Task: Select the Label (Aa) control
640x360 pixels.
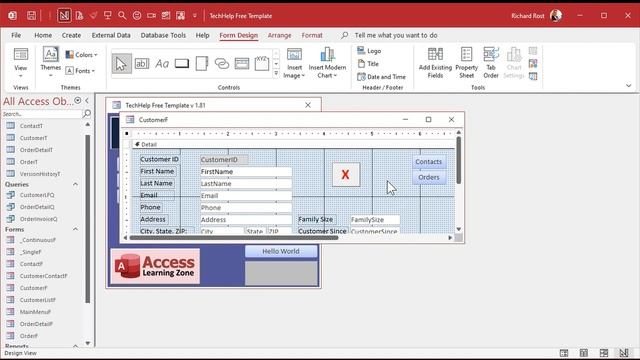Action: 162,64
